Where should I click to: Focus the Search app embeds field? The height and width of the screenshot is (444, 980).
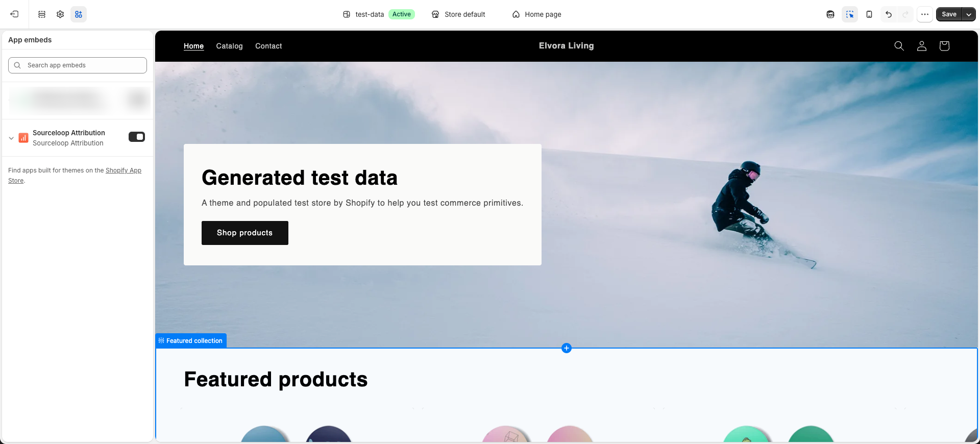tap(78, 65)
